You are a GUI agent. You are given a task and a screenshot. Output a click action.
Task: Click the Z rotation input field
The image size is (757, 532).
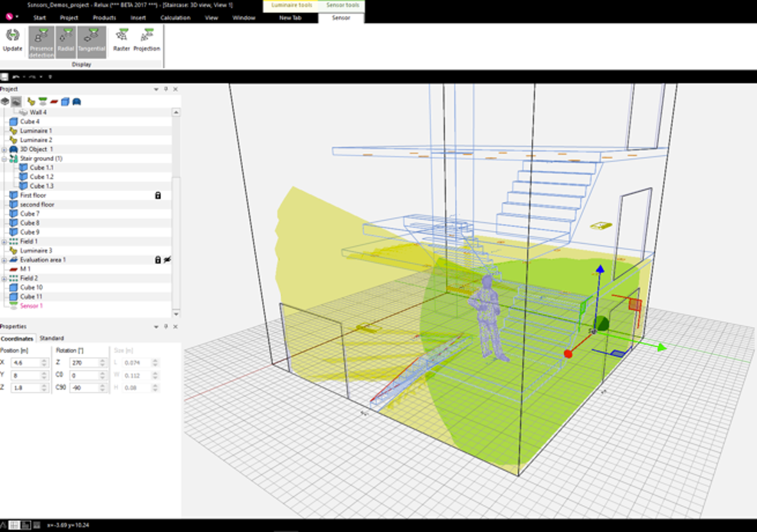coord(85,363)
